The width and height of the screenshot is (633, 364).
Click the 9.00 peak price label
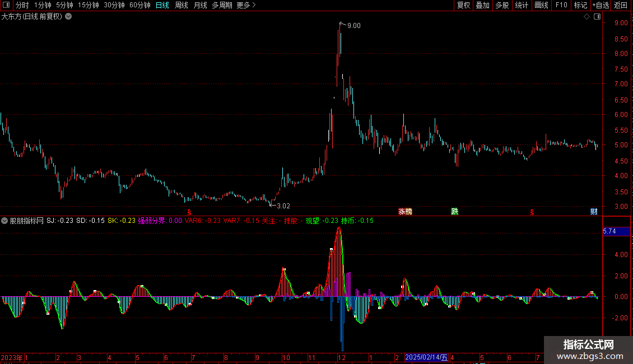pyautogui.click(x=354, y=26)
